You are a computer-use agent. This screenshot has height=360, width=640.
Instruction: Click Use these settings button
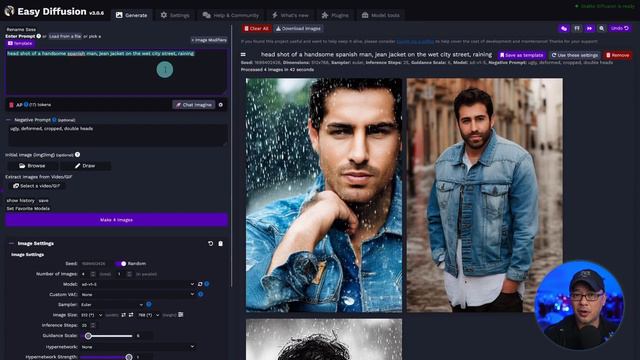coord(575,55)
